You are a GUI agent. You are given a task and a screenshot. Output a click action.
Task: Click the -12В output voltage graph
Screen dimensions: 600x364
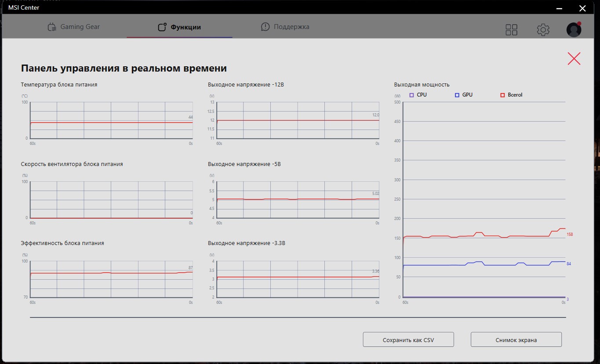[298, 120]
